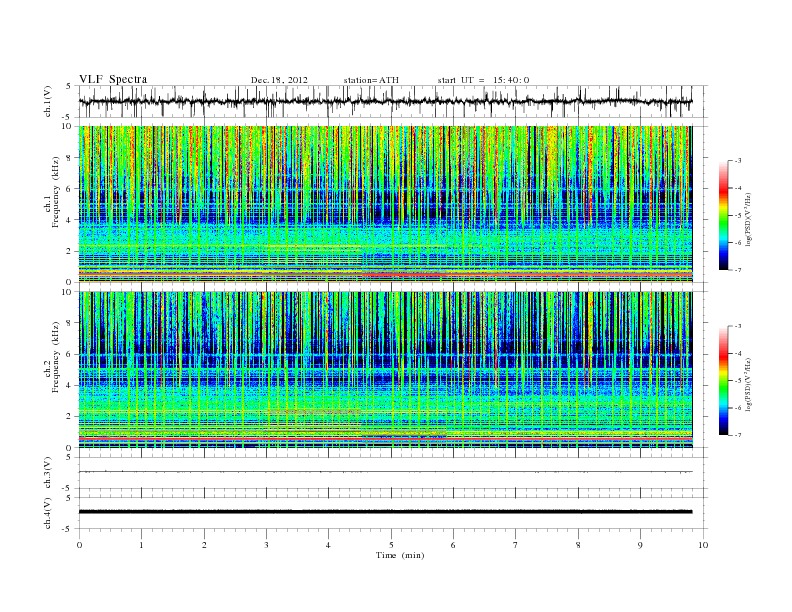Click the 'ch.1 Frequency (kHz)' axis label
The height and width of the screenshot is (612, 792).
click(x=52, y=192)
